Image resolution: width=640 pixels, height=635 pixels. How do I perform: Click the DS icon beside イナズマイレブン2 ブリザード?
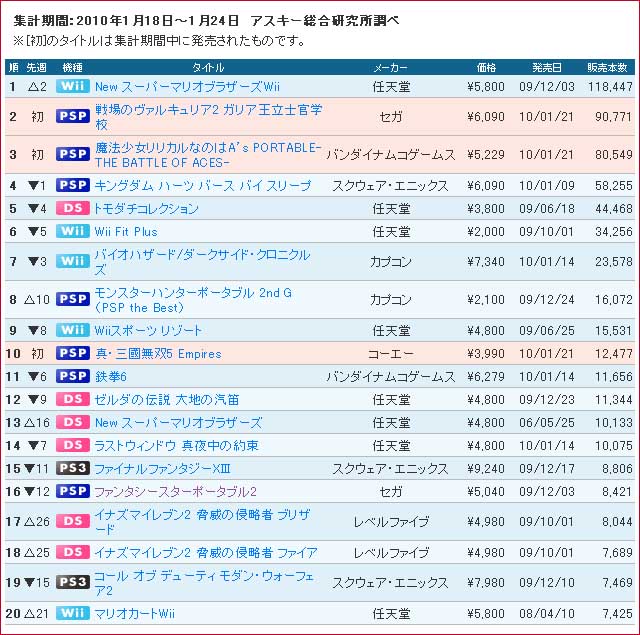pyautogui.click(x=73, y=521)
